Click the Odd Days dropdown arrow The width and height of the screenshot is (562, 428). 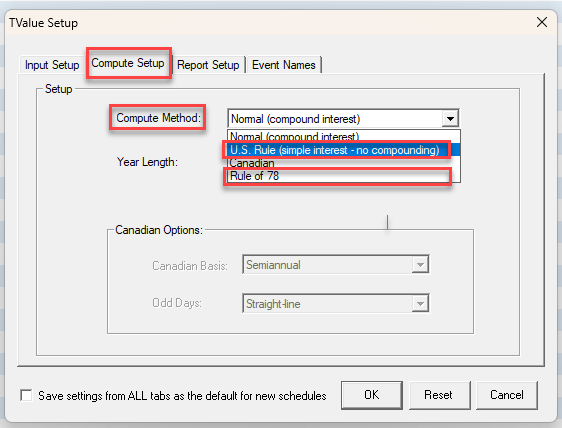pyautogui.click(x=420, y=304)
